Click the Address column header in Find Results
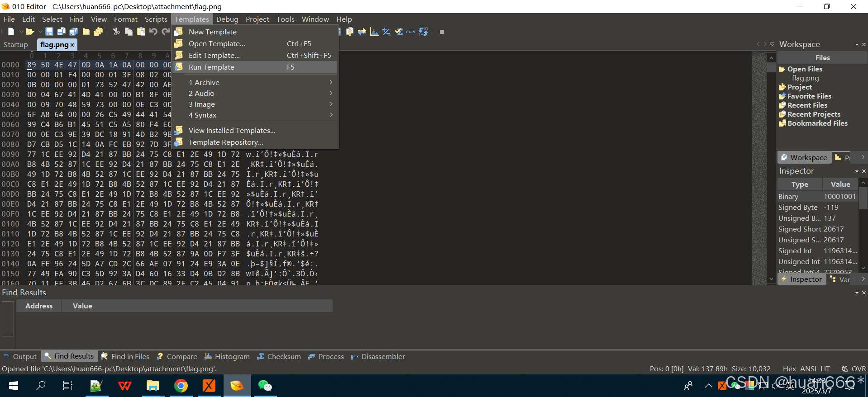868x397 pixels. (39, 306)
